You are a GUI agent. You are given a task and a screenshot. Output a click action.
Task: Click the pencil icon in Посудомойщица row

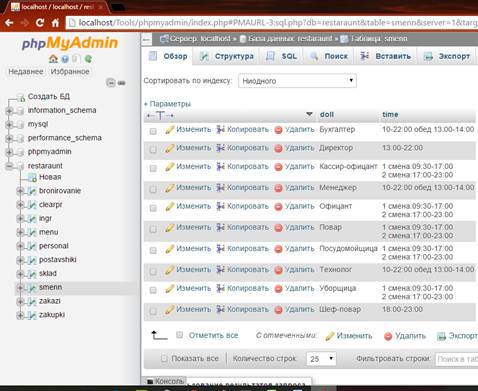click(x=169, y=249)
